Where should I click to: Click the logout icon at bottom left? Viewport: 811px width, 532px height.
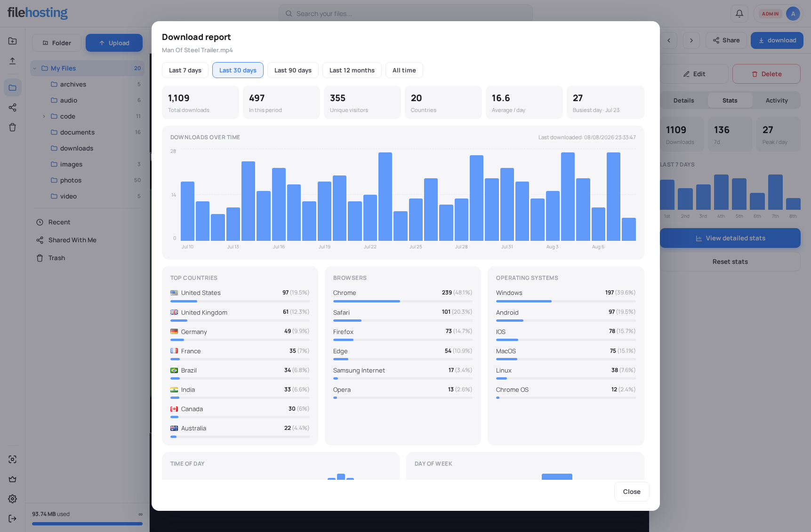click(x=13, y=518)
